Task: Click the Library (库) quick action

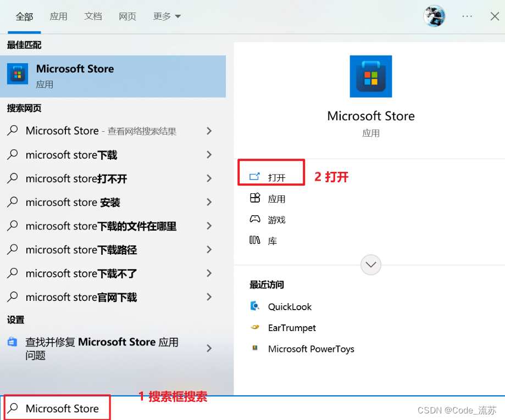Action: 273,240
